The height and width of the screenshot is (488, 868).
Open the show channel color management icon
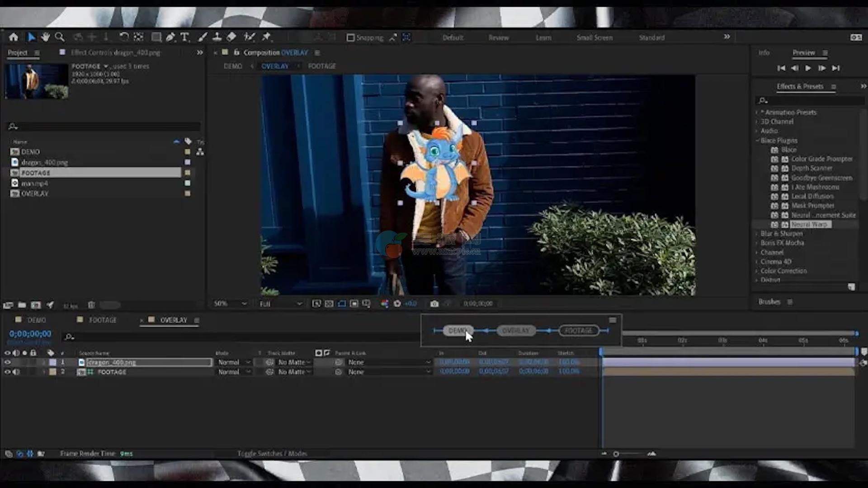tap(384, 304)
